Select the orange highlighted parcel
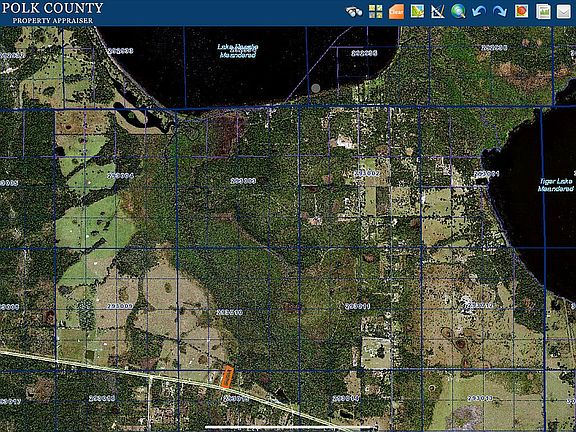The height and width of the screenshot is (432, 576). [227, 377]
